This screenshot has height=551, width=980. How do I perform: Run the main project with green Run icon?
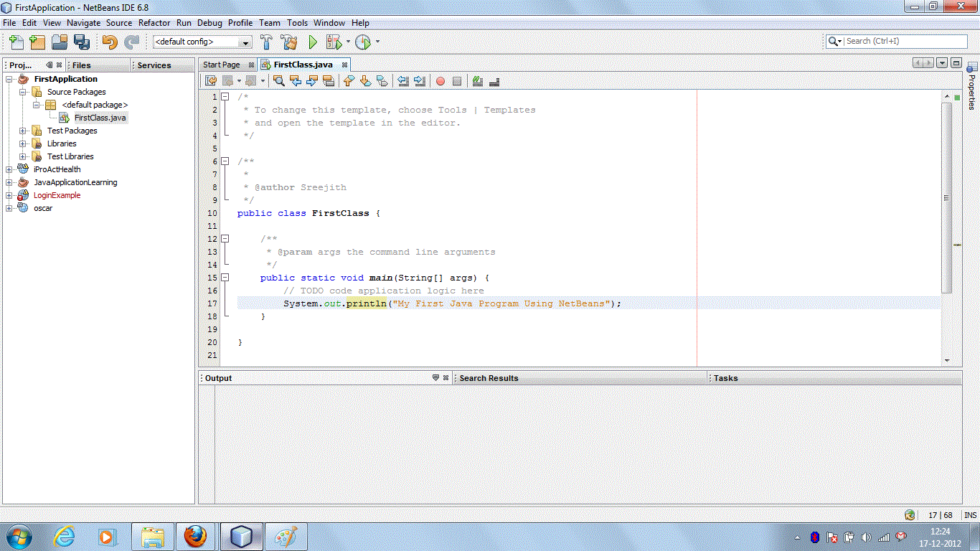(312, 42)
